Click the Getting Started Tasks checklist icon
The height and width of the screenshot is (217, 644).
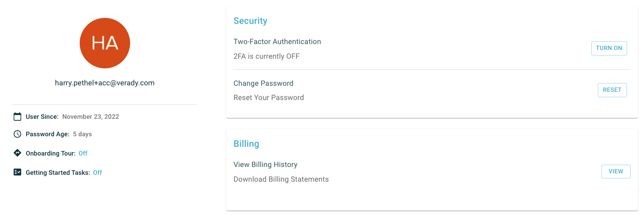click(17, 172)
